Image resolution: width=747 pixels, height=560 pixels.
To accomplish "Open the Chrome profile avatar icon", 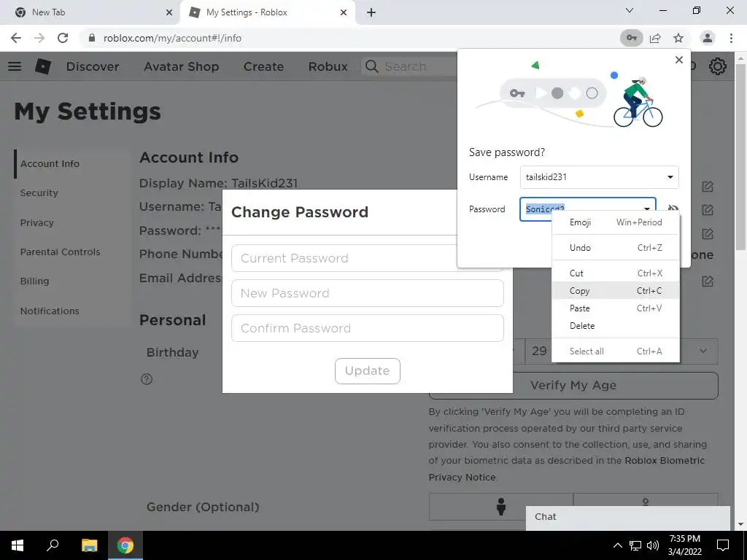I will tap(708, 38).
